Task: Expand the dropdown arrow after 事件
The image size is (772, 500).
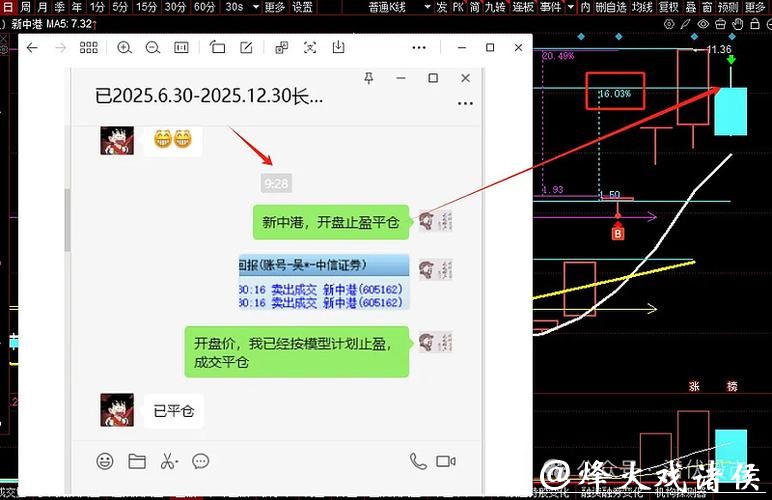Action: click(571, 7)
